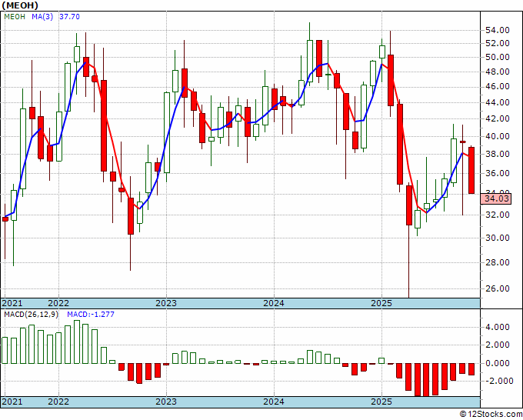Click the MA(3) legend label

pos(42,17)
